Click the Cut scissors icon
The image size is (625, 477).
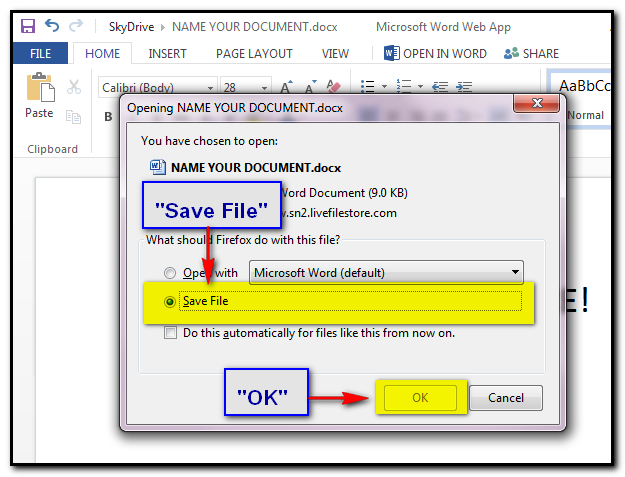click(74, 87)
